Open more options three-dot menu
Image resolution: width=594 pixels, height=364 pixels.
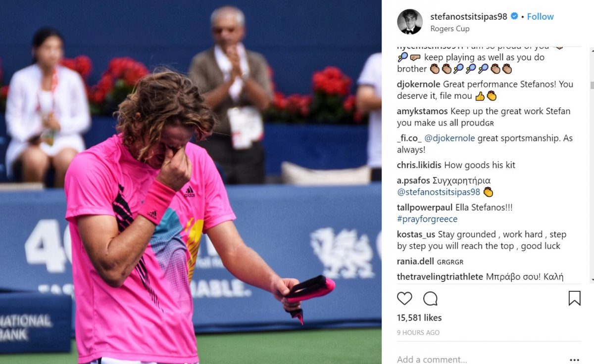[574, 360]
